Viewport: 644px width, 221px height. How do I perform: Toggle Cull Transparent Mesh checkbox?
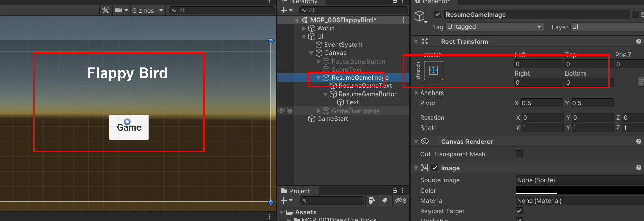[519, 154]
